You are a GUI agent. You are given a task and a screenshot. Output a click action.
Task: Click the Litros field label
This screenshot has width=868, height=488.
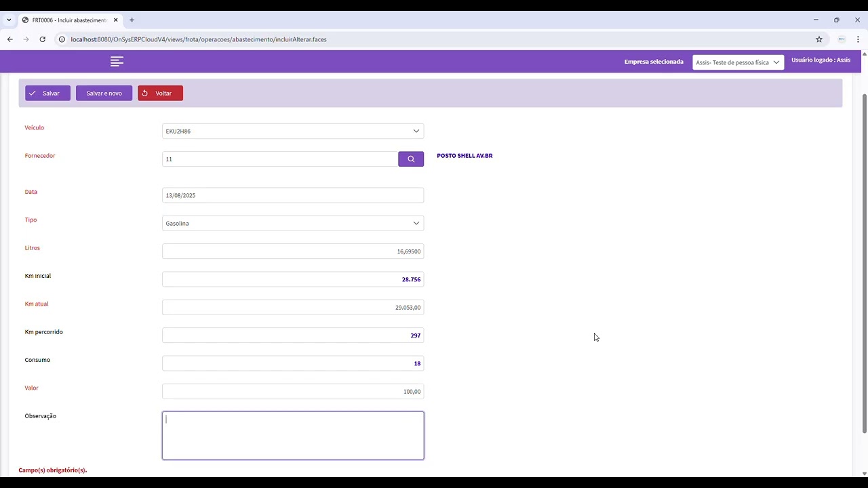33,248
